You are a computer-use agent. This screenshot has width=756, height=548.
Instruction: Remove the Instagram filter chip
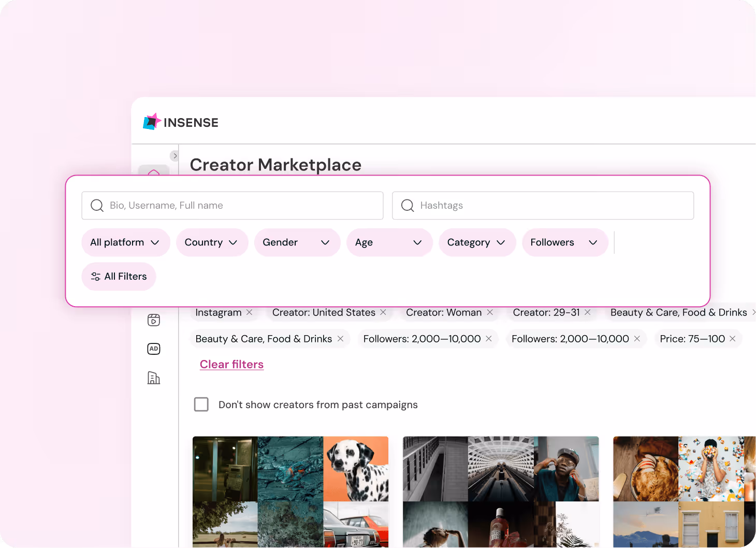[x=249, y=312]
